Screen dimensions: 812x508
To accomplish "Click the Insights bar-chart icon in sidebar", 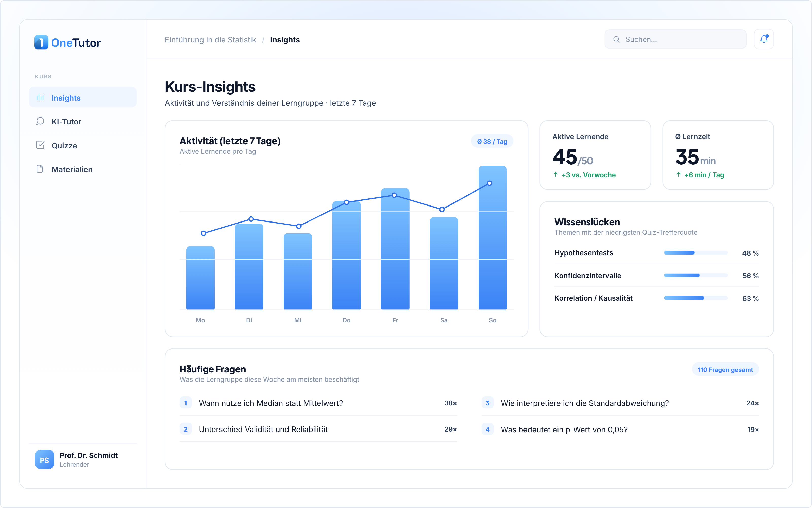I will click(x=40, y=98).
